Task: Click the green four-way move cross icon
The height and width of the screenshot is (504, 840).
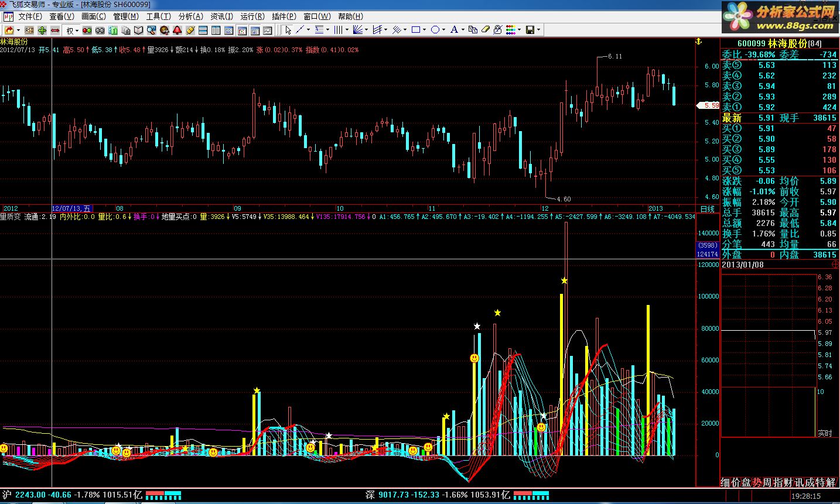Action: pyautogui.click(x=42, y=30)
